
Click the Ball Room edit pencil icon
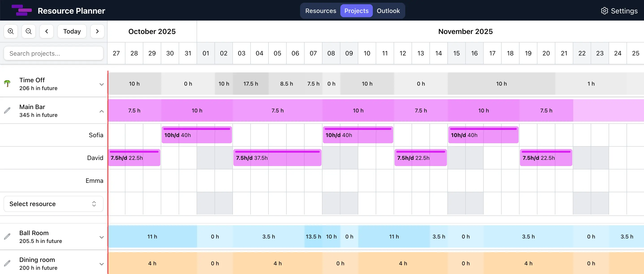click(x=7, y=237)
